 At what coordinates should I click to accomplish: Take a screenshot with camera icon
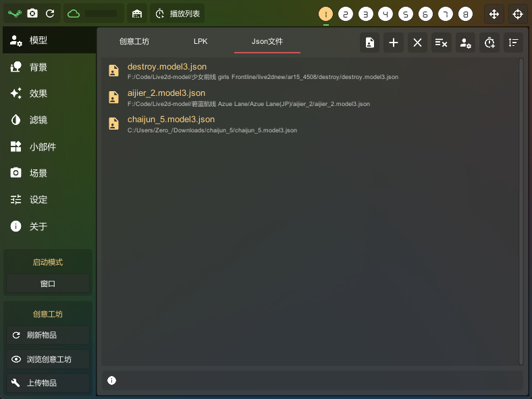coord(32,14)
